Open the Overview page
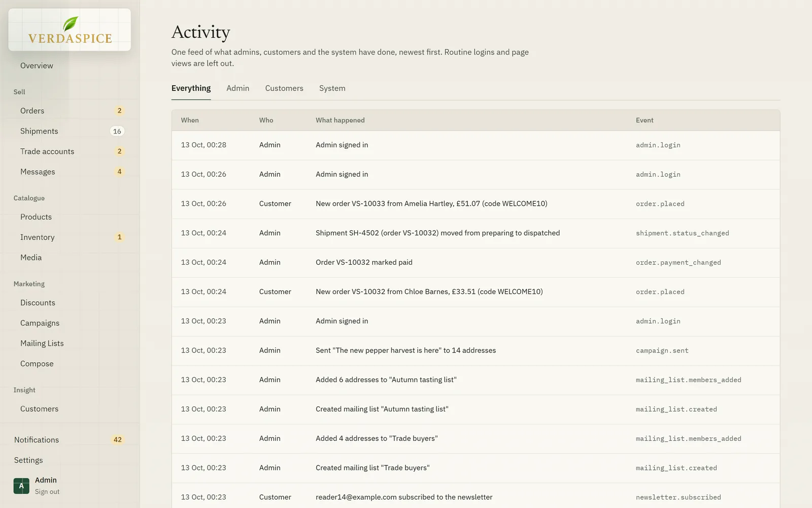Image resolution: width=812 pixels, height=508 pixels. tap(37, 66)
